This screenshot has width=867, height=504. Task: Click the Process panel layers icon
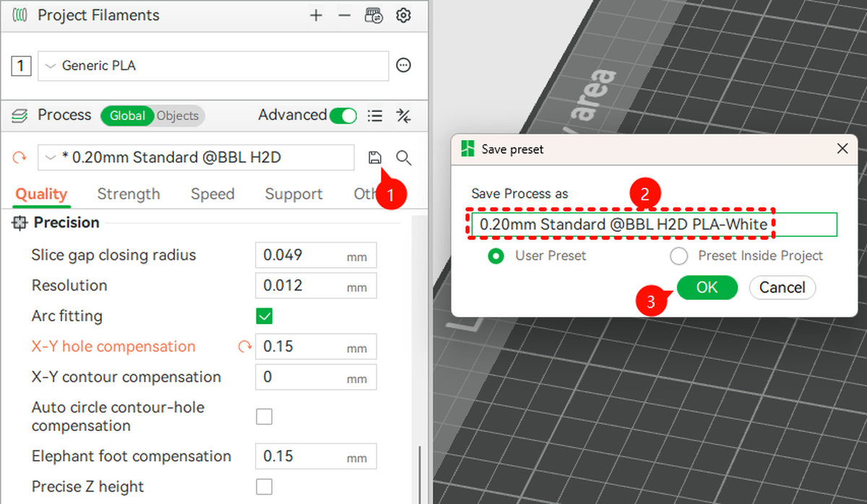[x=20, y=116]
